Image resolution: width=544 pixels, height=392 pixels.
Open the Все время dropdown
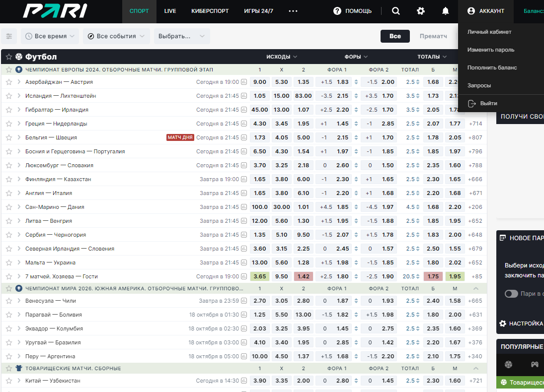[50, 36]
